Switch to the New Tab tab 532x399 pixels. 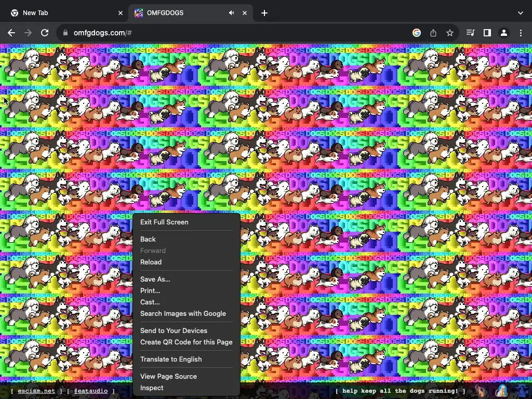point(64,13)
